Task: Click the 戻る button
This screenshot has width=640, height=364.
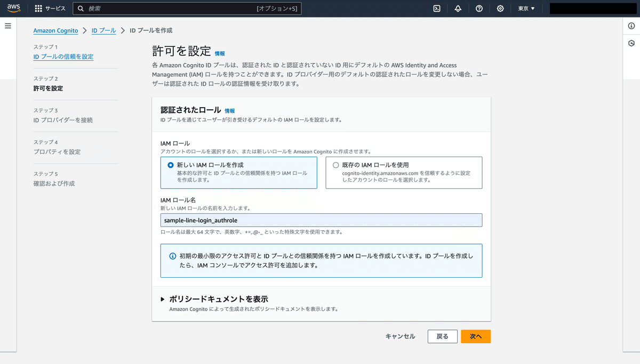Action: pos(443,336)
